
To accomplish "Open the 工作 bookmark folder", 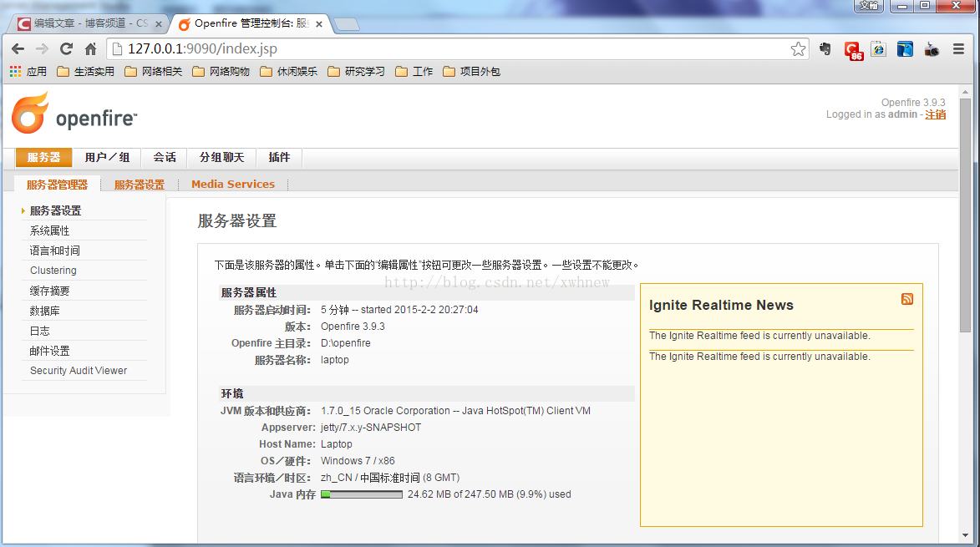I will coord(414,72).
